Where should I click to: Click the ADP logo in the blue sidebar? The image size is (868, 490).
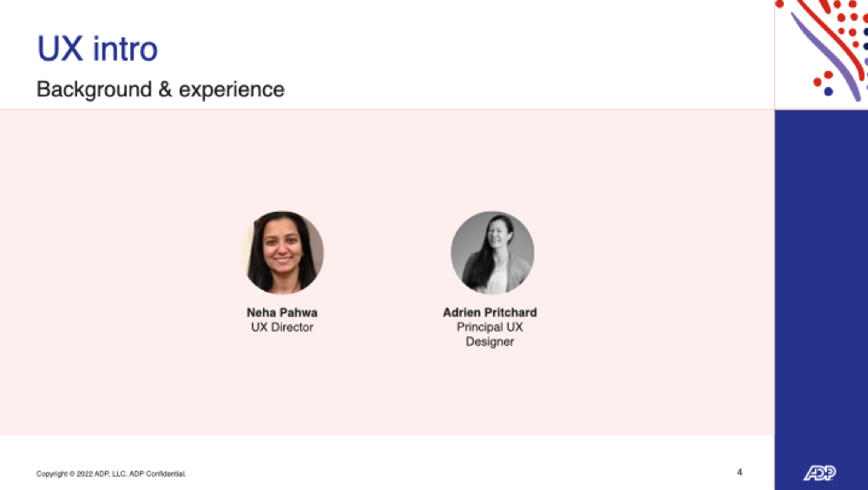[x=819, y=473]
